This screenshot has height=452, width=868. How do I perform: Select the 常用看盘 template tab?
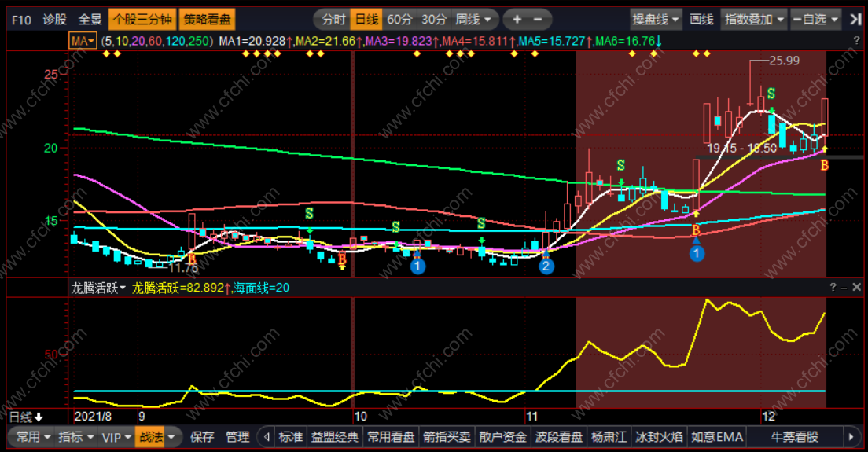(x=391, y=437)
